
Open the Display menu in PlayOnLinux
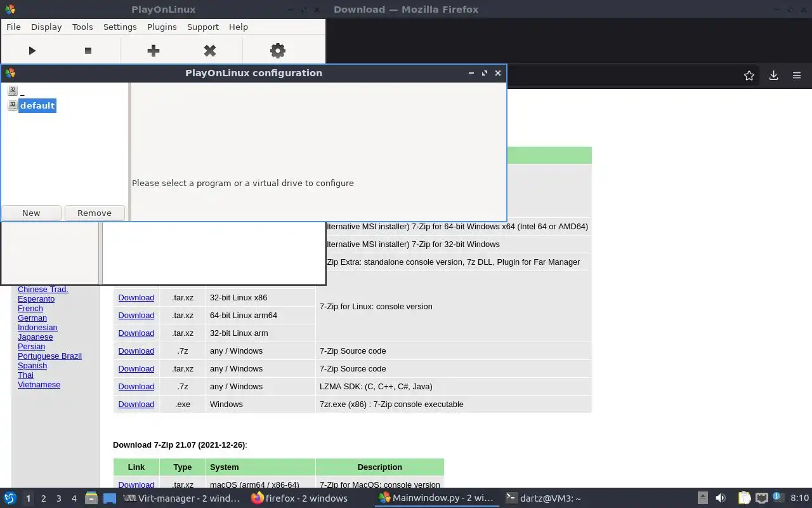click(46, 27)
